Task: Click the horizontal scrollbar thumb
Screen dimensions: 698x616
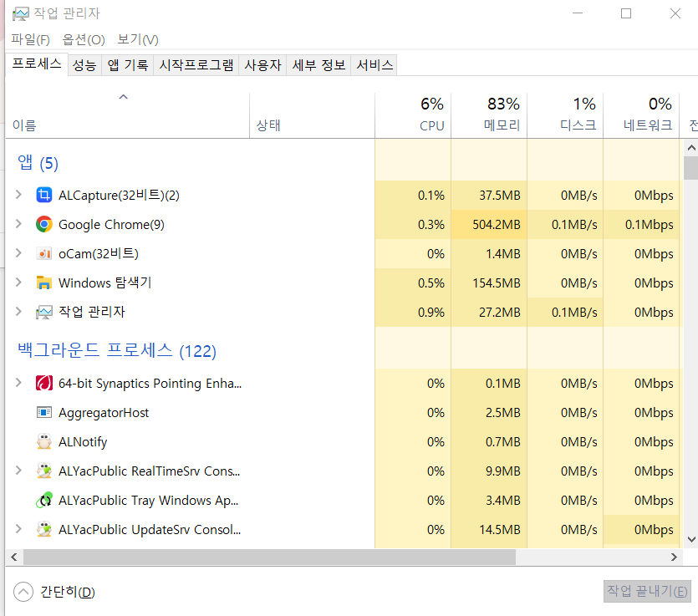Action: (x=269, y=557)
